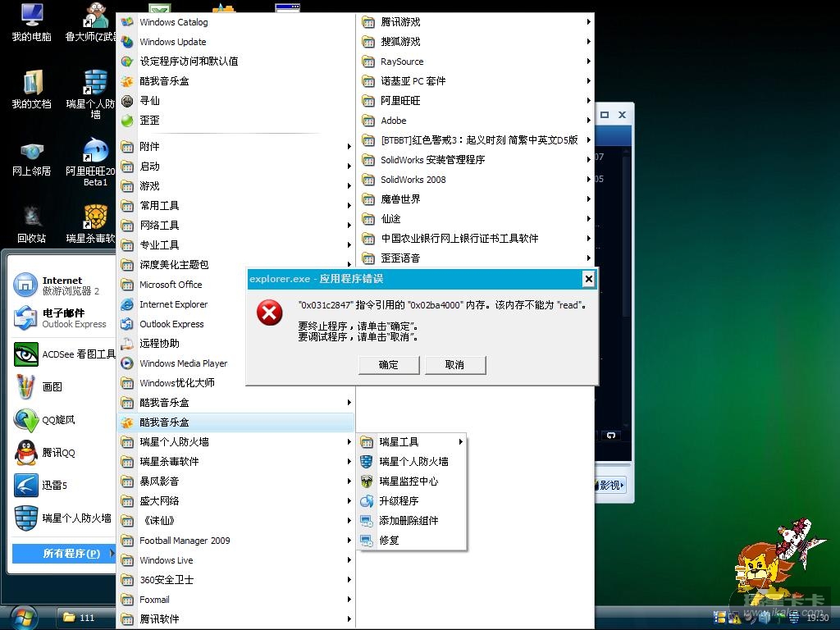840x630 pixels.
Task: Run 升级程序 updater
Action: (x=412, y=501)
